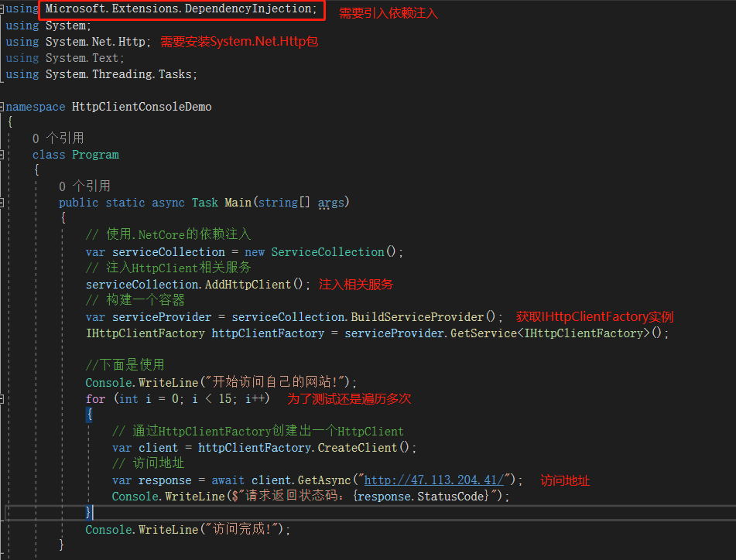This screenshot has width=736, height=560.
Task: Collapse the HttpClientConsoleDemo namespace outline toggle
Action: [x=2, y=107]
